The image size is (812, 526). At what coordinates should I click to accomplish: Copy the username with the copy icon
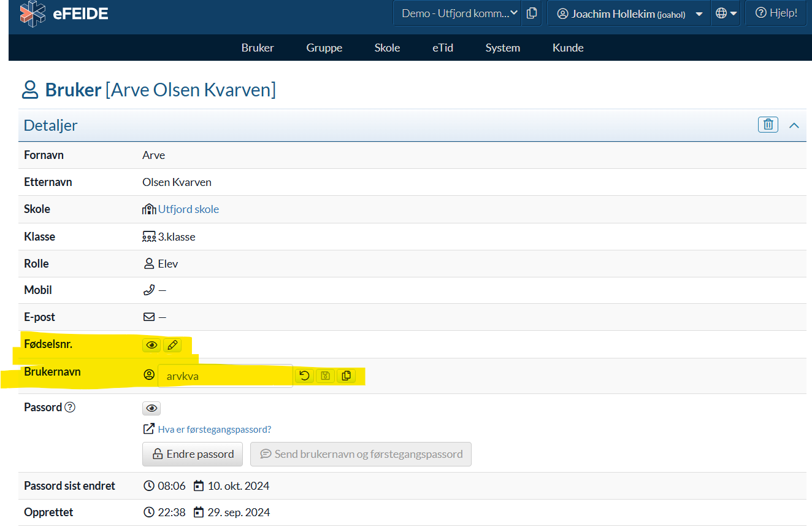pos(346,376)
